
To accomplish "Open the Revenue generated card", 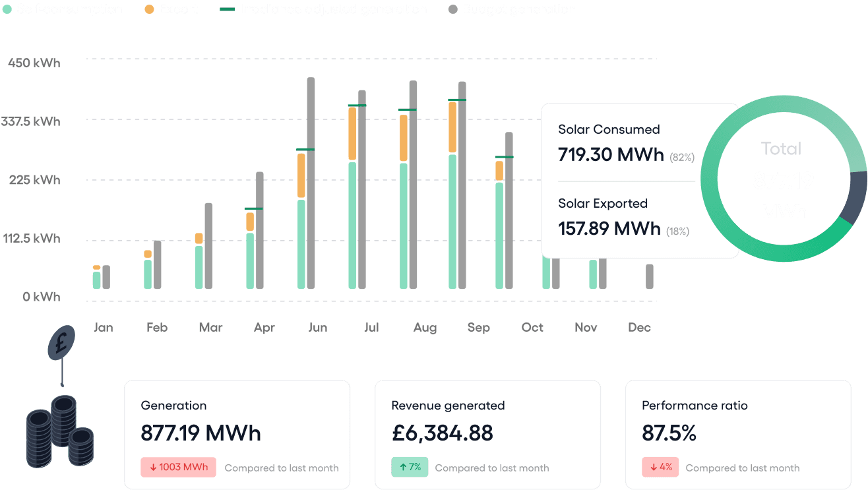I will (x=487, y=435).
